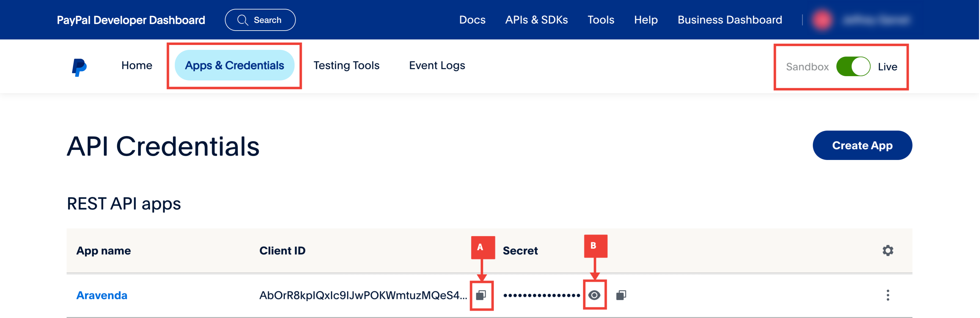Image resolution: width=980 pixels, height=318 pixels.
Task: Open the Aravenda row options menu
Action: pos(888,295)
